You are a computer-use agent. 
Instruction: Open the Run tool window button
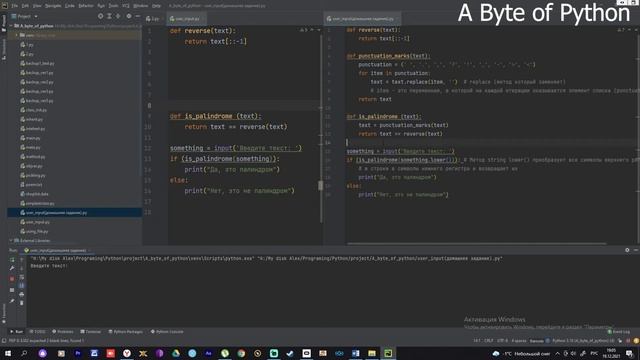[17, 332]
